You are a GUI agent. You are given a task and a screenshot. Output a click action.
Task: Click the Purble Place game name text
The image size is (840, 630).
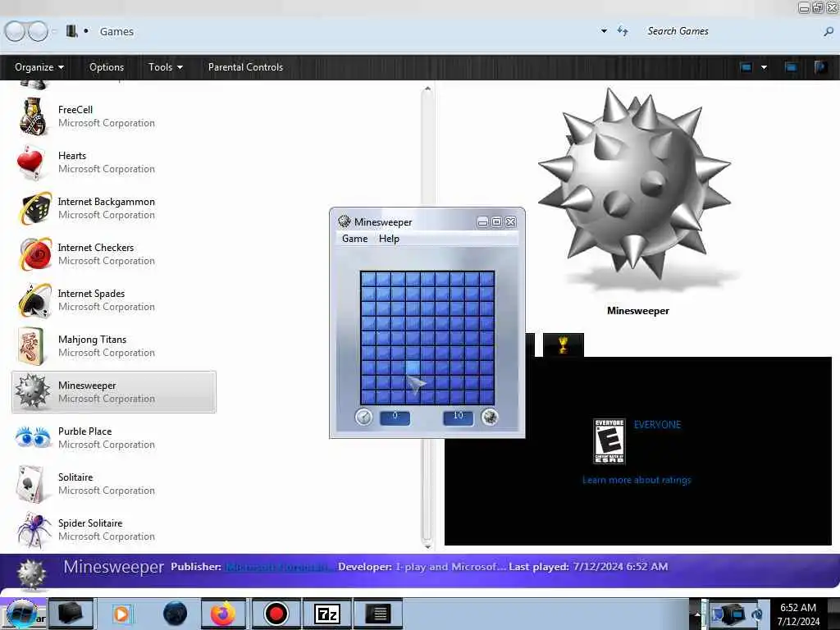[x=84, y=431]
